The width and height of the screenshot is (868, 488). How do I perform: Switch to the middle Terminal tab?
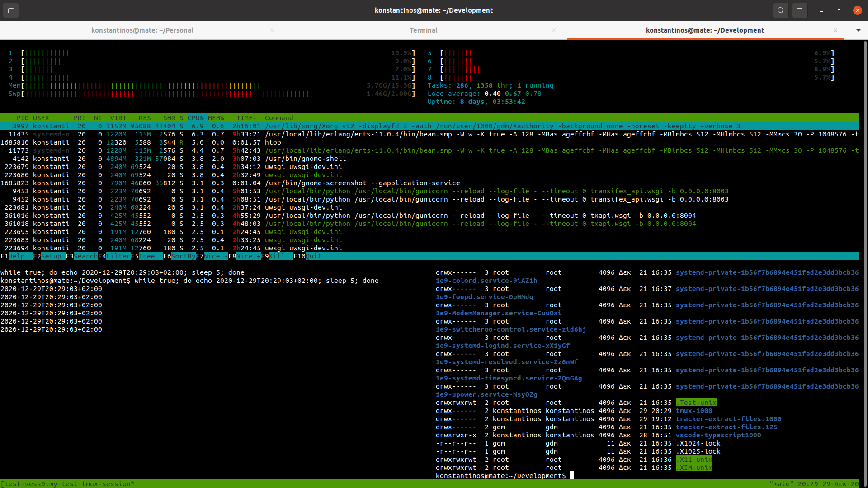(x=423, y=30)
